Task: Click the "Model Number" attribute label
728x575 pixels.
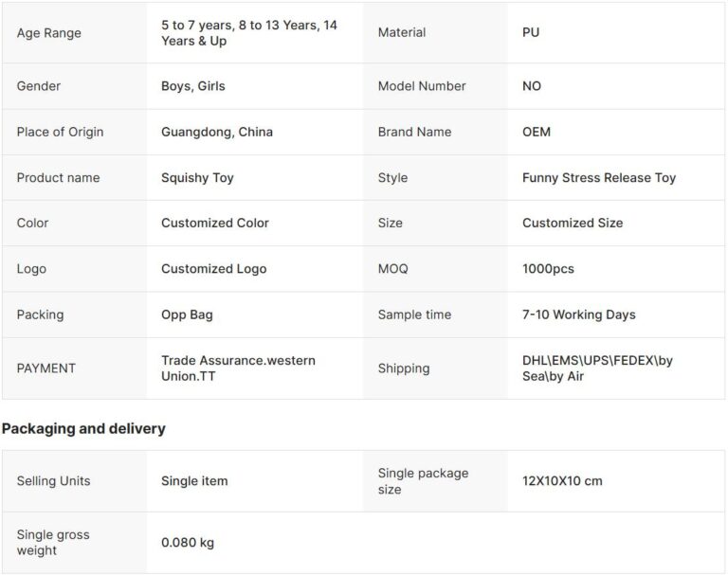Action: pos(422,86)
